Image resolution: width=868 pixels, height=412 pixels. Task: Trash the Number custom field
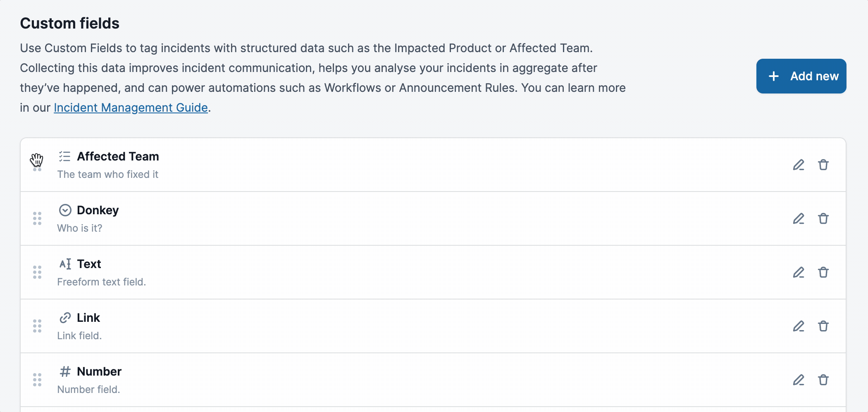click(823, 380)
